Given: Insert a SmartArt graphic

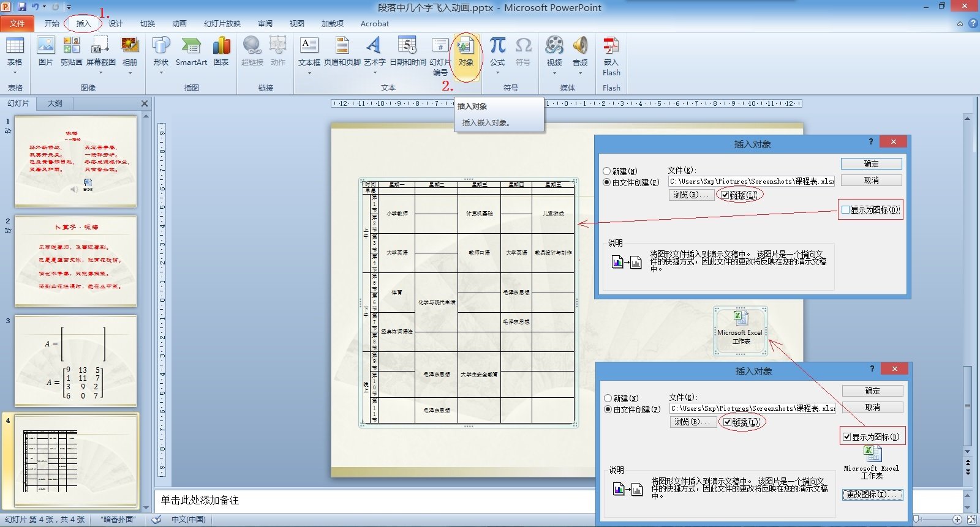Looking at the screenshot, I should tap(191, 51).
